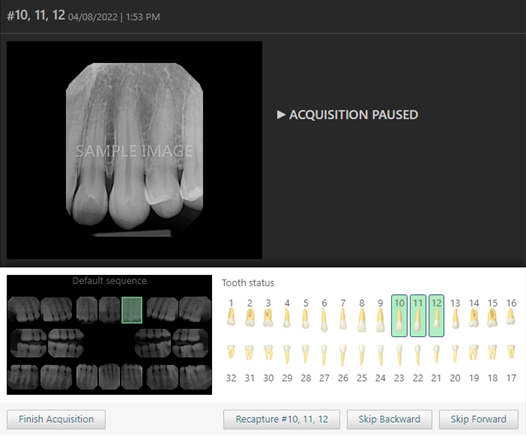
Task: Click upper molar tooth 14 icon
Action: tap(474, 318)
